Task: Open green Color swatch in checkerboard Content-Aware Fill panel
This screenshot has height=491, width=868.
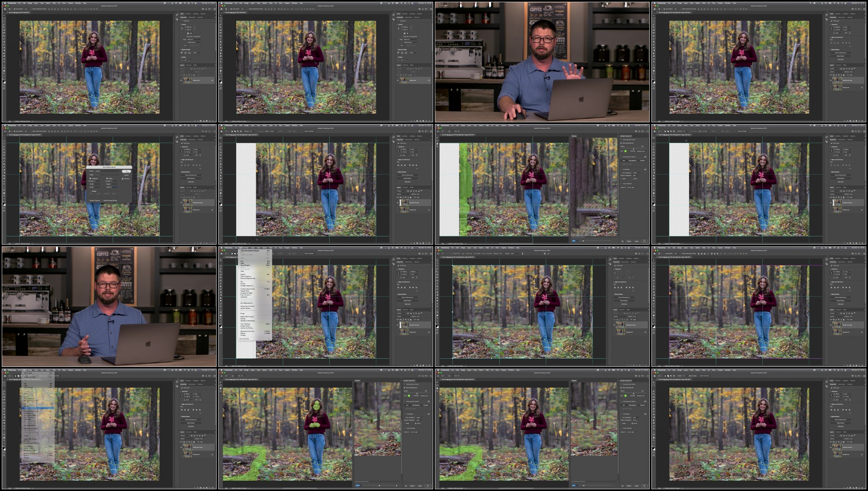Action: click(625, 151)
